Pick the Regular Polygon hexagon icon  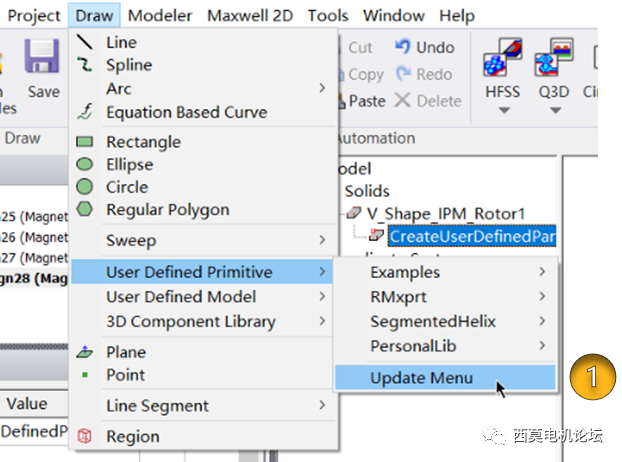pyautogui.click(x=86, y=210)
